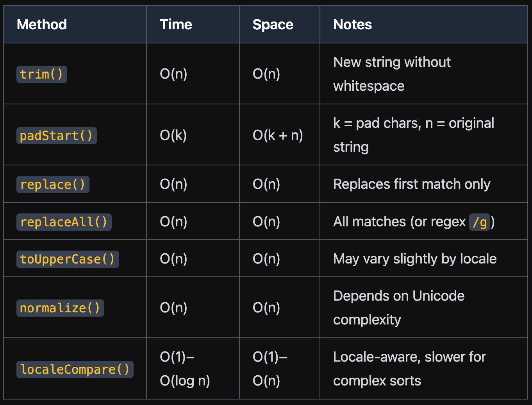Click 'Replaces first match only' note

pos(412,184)
